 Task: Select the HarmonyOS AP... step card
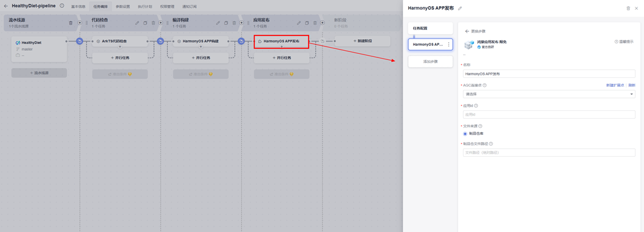431,44
